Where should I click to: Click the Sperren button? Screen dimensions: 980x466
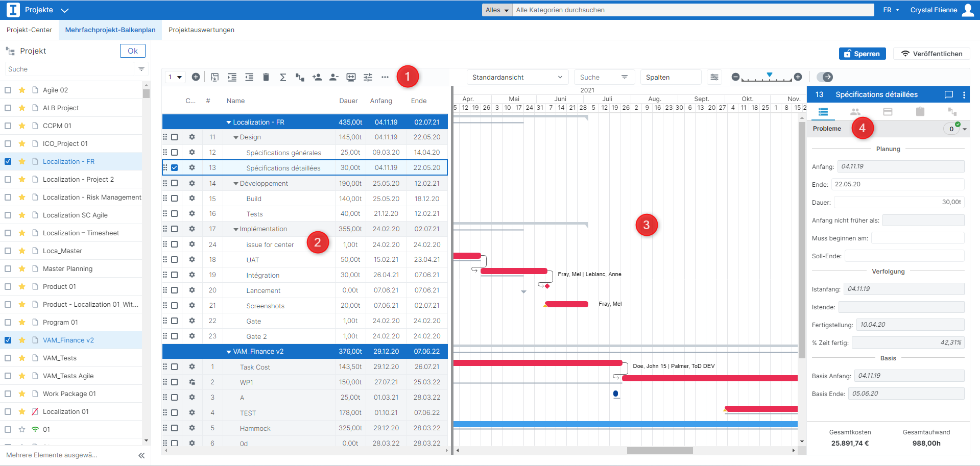pyautogui.click(x=862, y=54)
